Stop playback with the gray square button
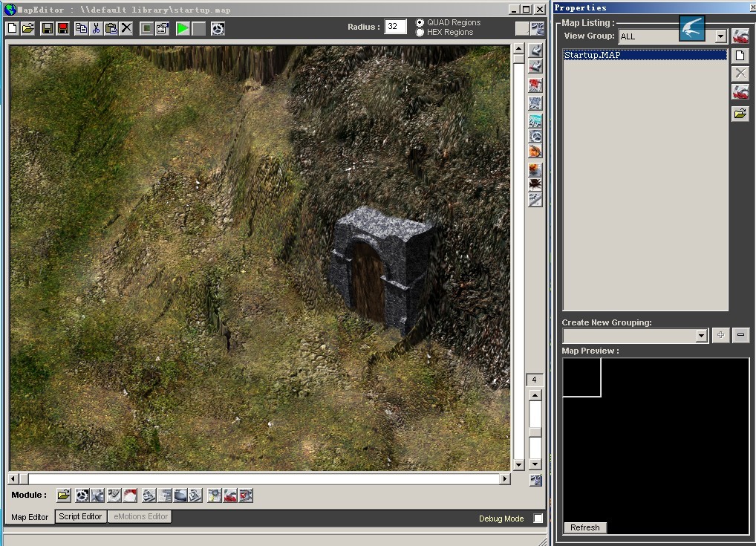756x546 pixels. pyautogui.click(x=198, y=28)
